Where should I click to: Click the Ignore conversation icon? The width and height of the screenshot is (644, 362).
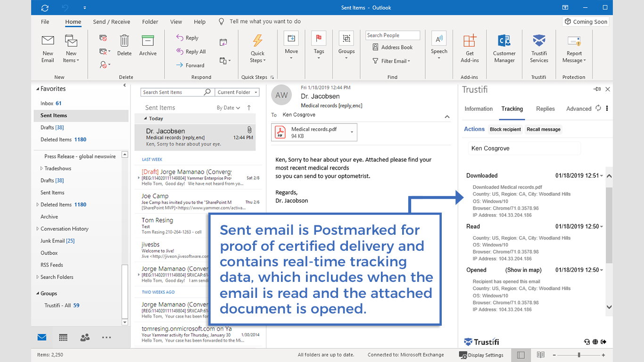click(103, 38)
